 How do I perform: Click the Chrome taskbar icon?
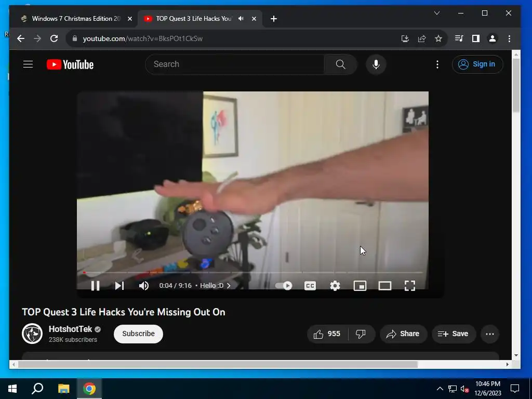point(89,389)
